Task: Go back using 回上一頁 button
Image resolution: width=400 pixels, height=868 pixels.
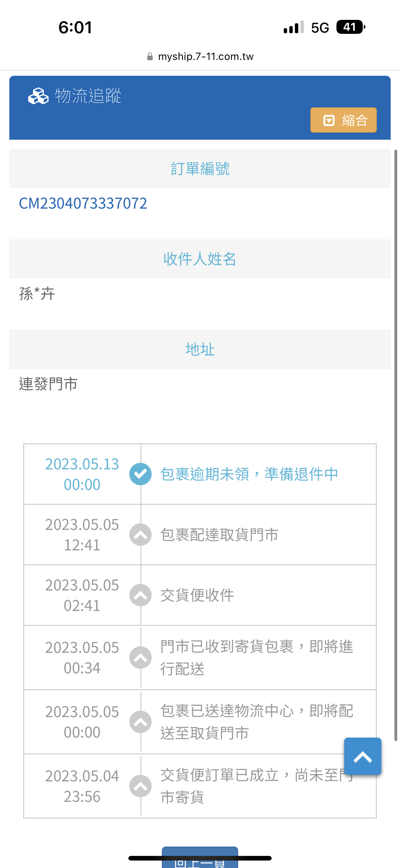Action: point(200,857)
